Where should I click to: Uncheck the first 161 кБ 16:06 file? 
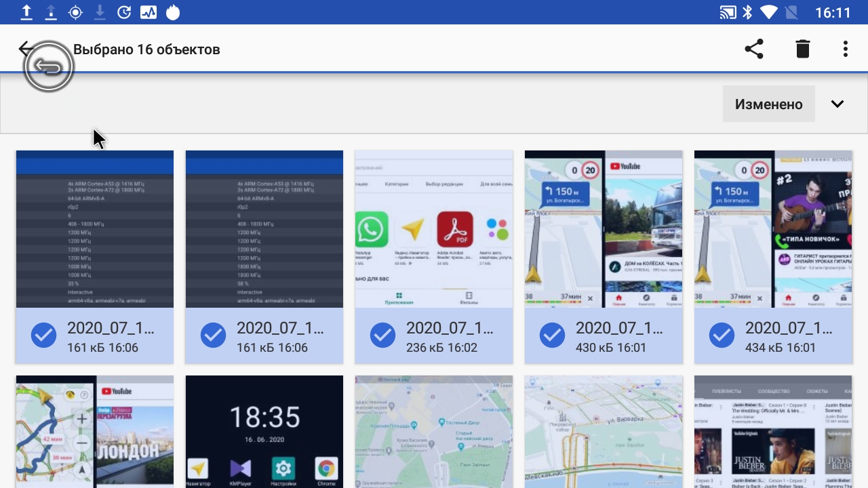point(44,335)
